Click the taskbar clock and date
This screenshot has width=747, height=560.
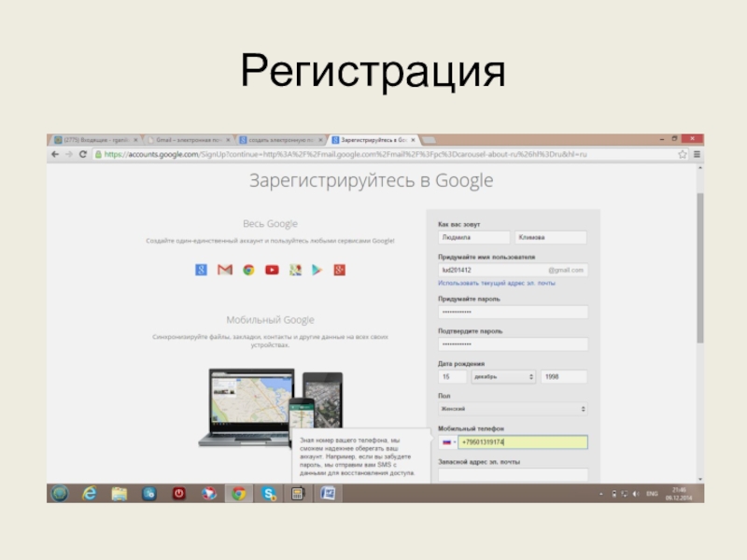coord(679,494)
